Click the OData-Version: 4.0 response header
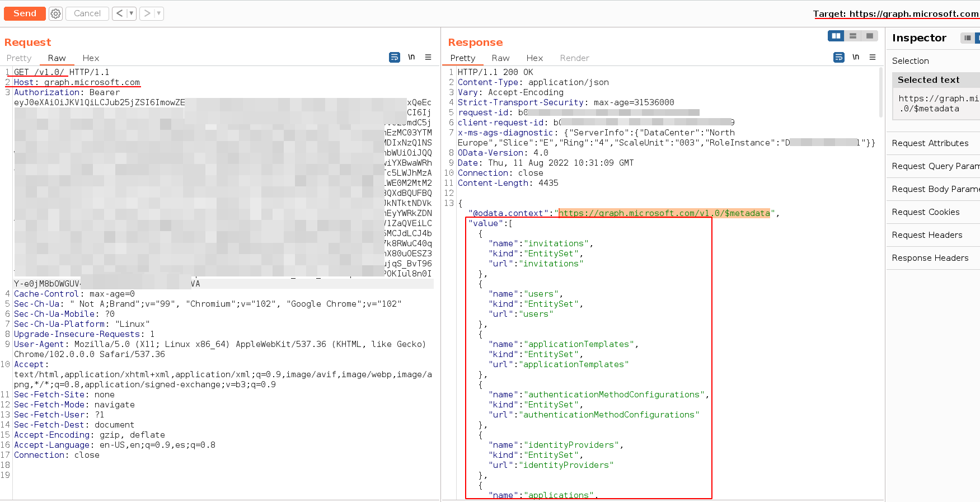This screenshot has height=502, width=980. pyautogui.click(x=503, y=153)
